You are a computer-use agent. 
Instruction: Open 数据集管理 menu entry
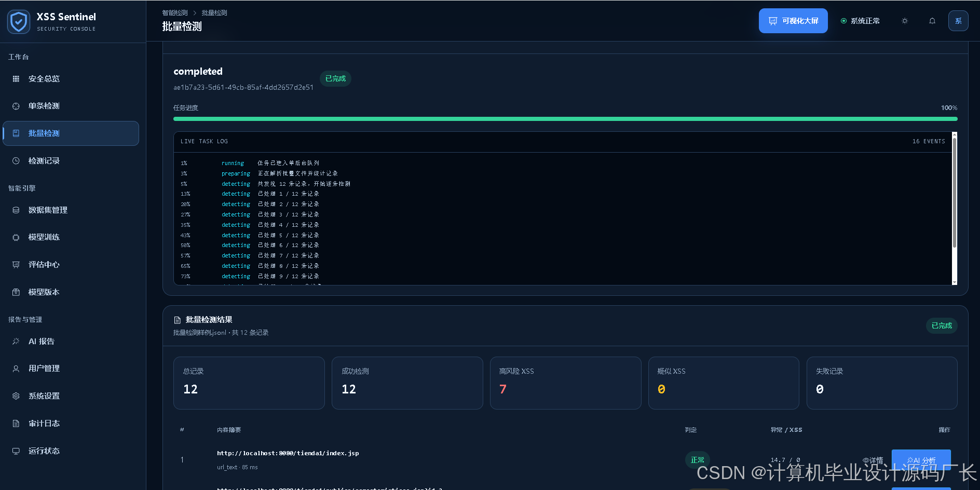tap(71, 210)
